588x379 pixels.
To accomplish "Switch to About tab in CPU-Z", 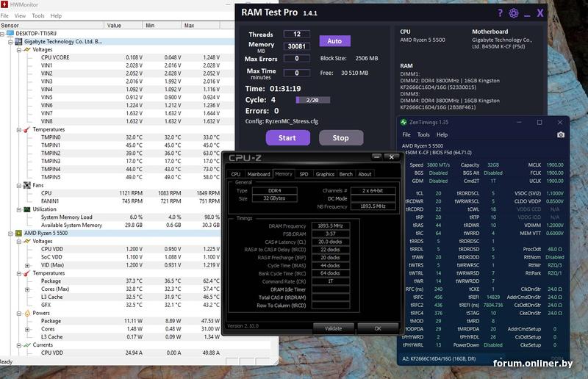I will [365, 174].
